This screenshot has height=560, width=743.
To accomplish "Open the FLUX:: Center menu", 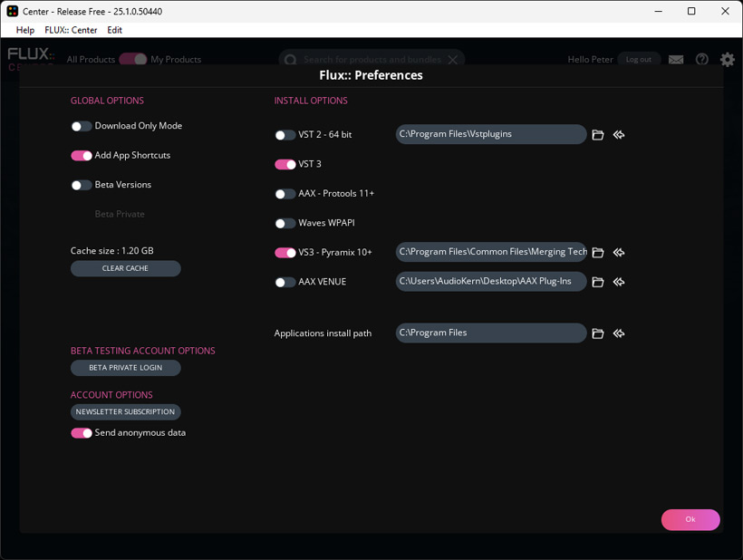I will click(x=71, y=30).
